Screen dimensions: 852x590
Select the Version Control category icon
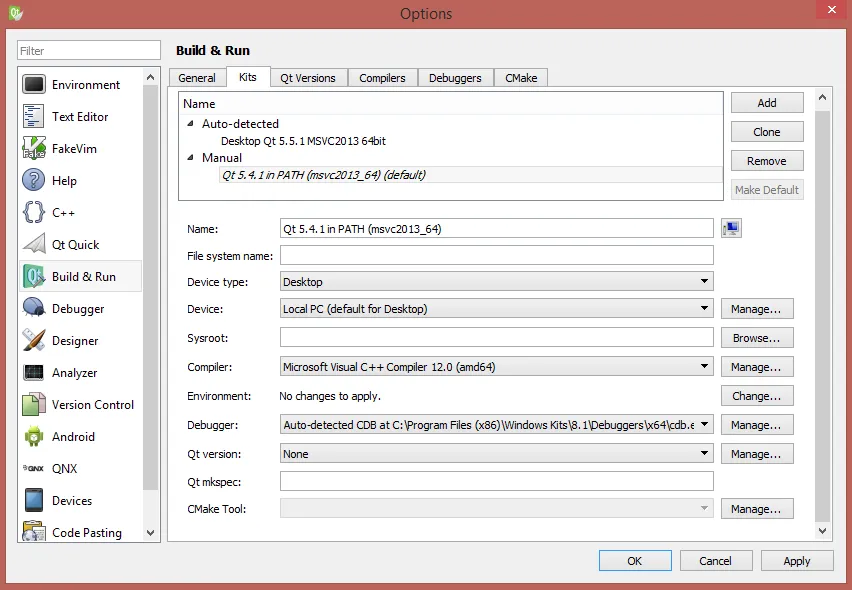(34, 405)
